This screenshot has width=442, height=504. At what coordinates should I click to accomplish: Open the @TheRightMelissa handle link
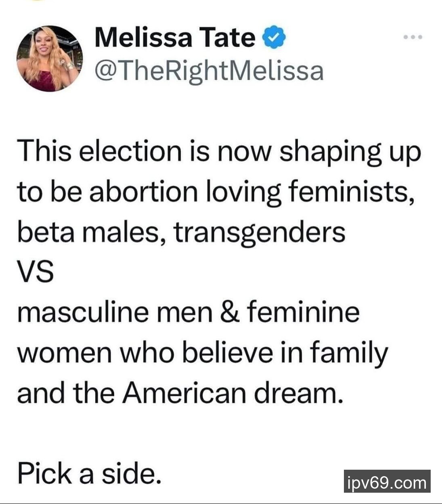209,71
